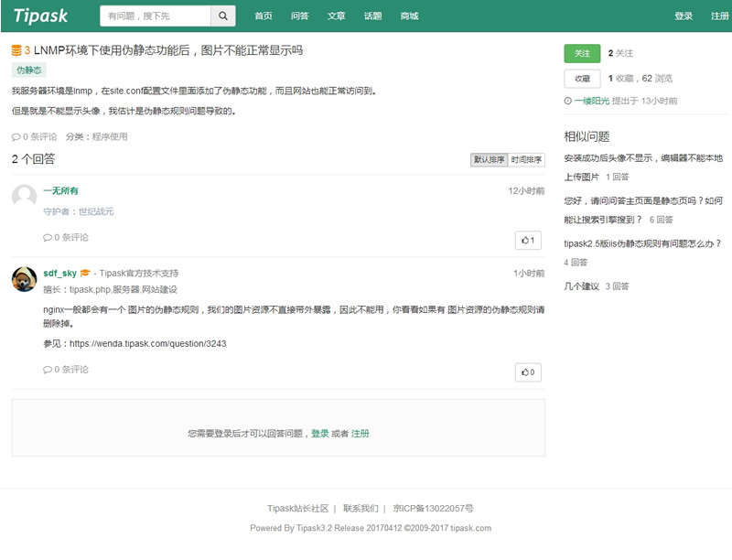Viewport: 732px width, 560px height.
Task: Open the avatar of user 一无所有
Action: click(x=25, y=197)
